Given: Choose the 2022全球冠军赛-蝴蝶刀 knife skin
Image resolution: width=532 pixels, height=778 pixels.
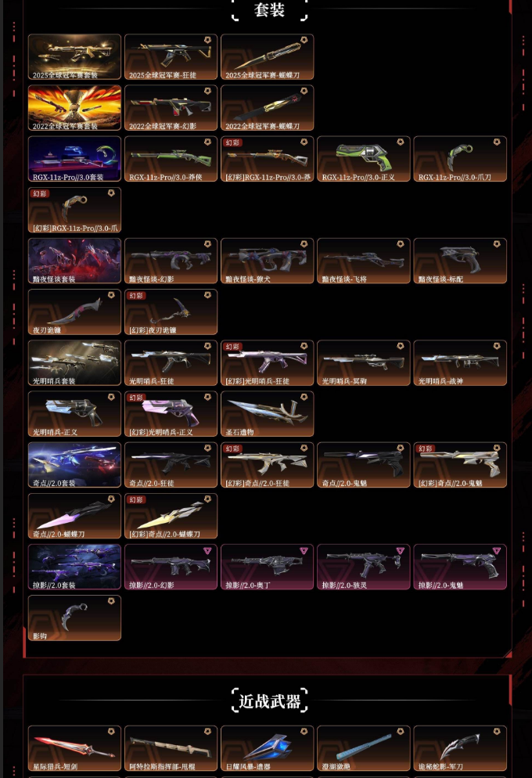Looking at the screenshot, I should 268,108.
